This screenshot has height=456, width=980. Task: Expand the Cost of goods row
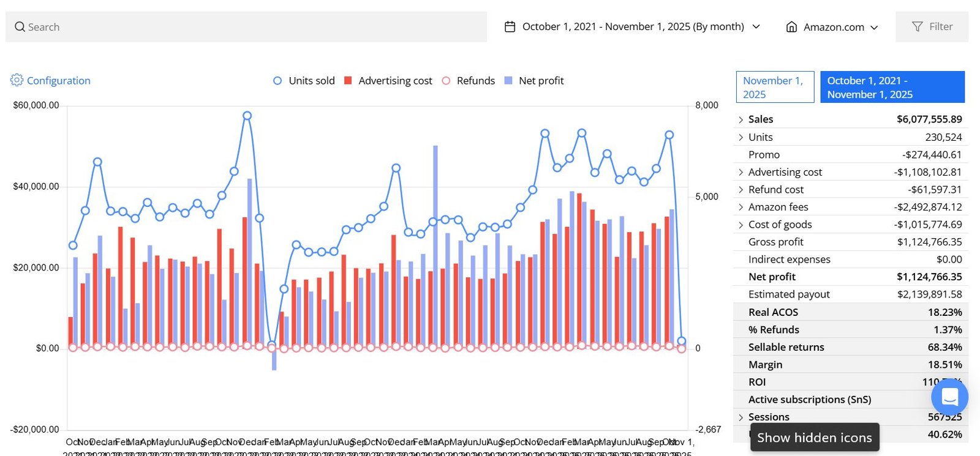coord(741,225)
